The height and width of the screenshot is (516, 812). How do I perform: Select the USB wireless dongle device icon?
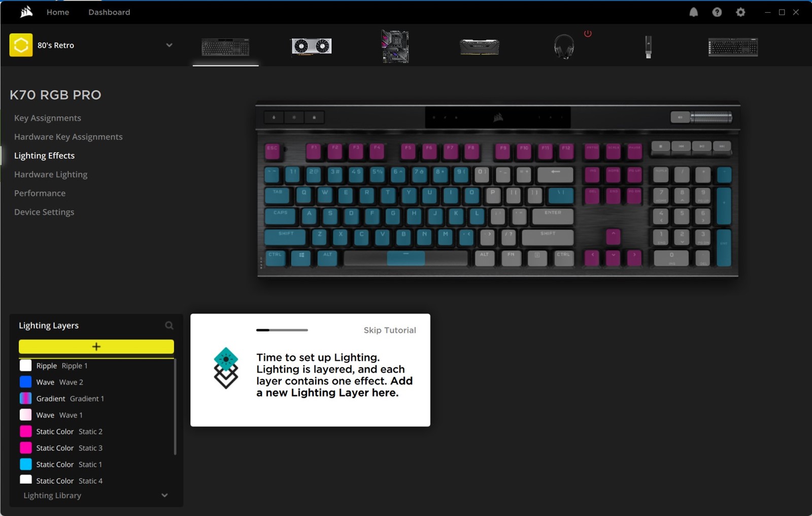tap(648, 47)
